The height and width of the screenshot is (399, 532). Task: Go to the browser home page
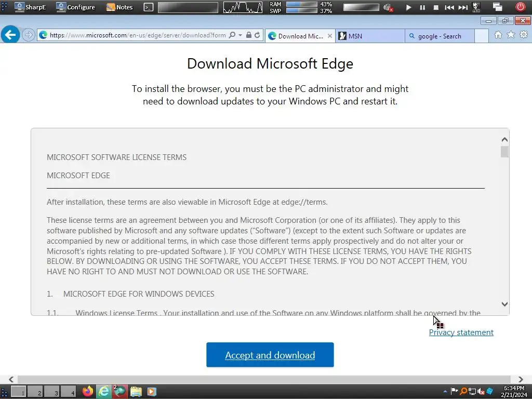[x=498, y=35]
